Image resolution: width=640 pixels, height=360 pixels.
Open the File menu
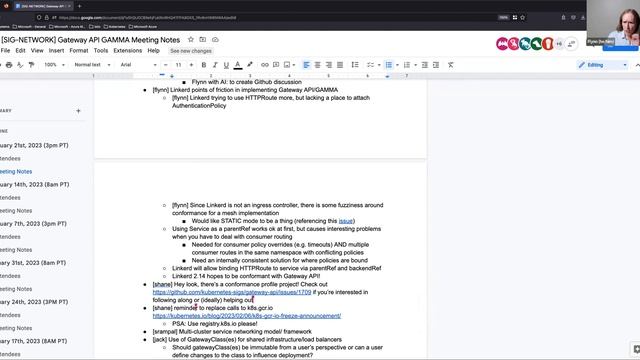[x=5, y=51]
